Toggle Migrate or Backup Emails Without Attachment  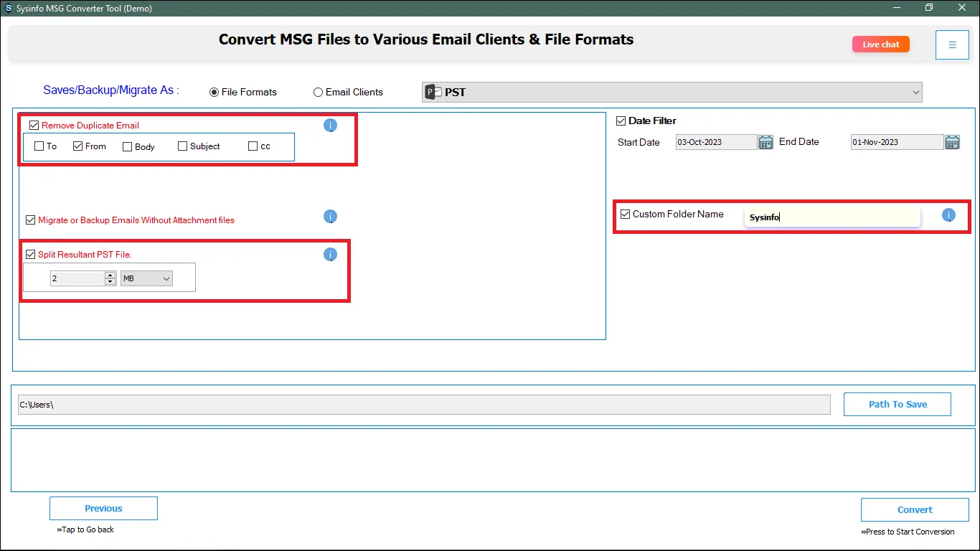click(x=31, y=220)
